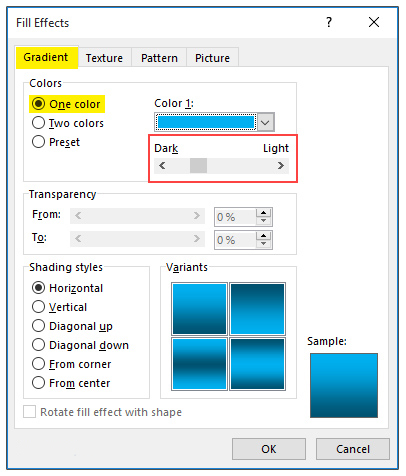
Task: Click the help question mark icon
Action: [329, 22]
